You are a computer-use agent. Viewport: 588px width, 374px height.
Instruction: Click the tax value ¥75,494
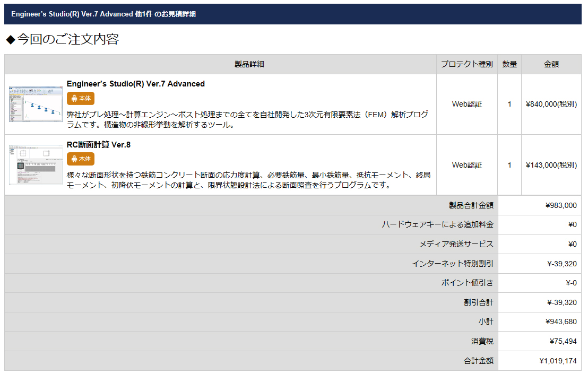tap(563, 342)
